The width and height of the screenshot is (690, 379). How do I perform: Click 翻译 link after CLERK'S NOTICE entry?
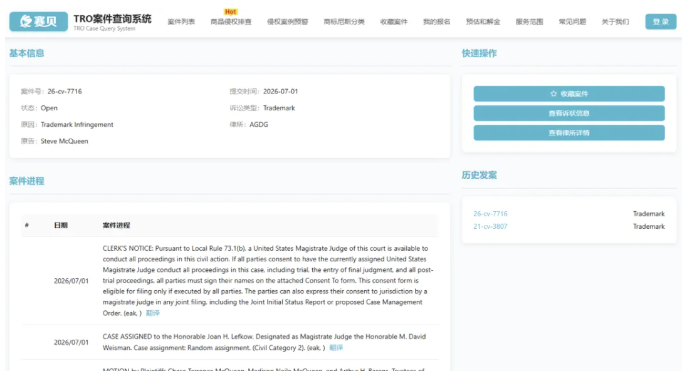point(153,313)
